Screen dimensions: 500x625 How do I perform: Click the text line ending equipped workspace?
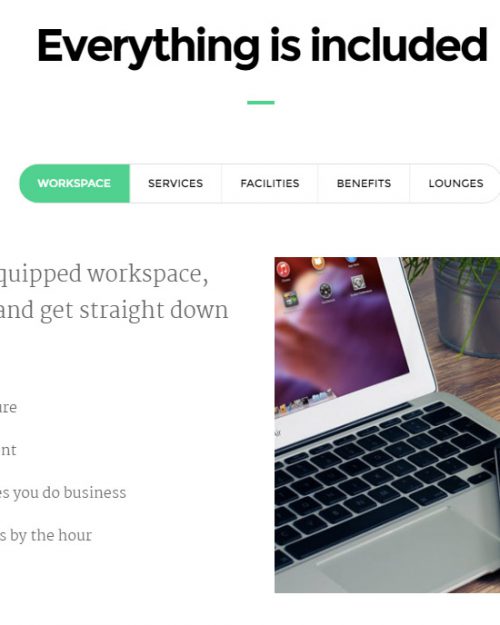pyautogui.click(x=104, y=275)
